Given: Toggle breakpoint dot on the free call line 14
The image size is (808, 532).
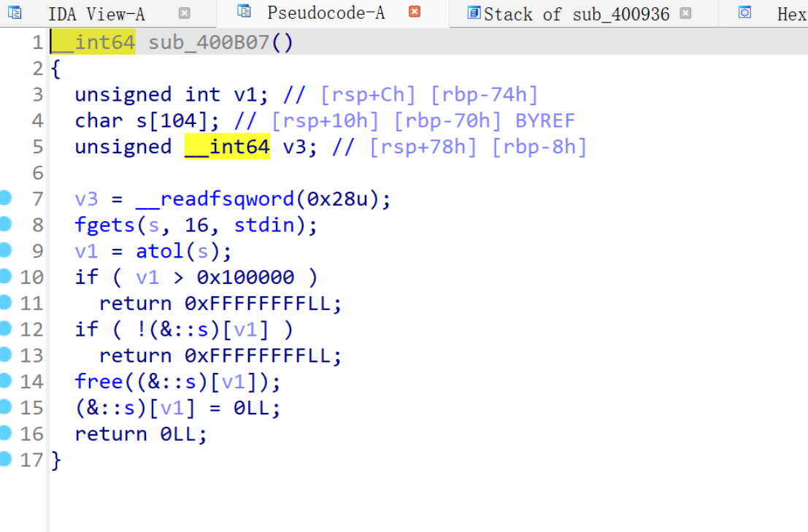Looking at the screenshot, I should click(x=7, y=381).
